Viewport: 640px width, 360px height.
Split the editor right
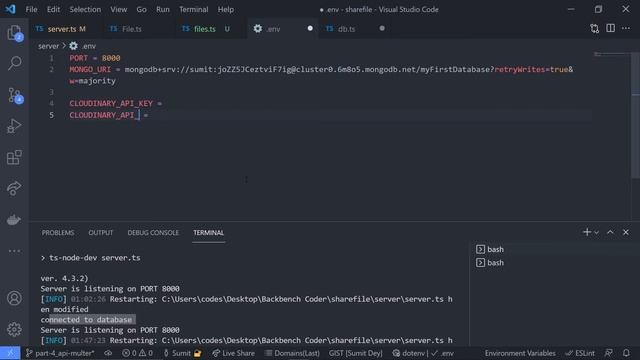tap(610, 29)
